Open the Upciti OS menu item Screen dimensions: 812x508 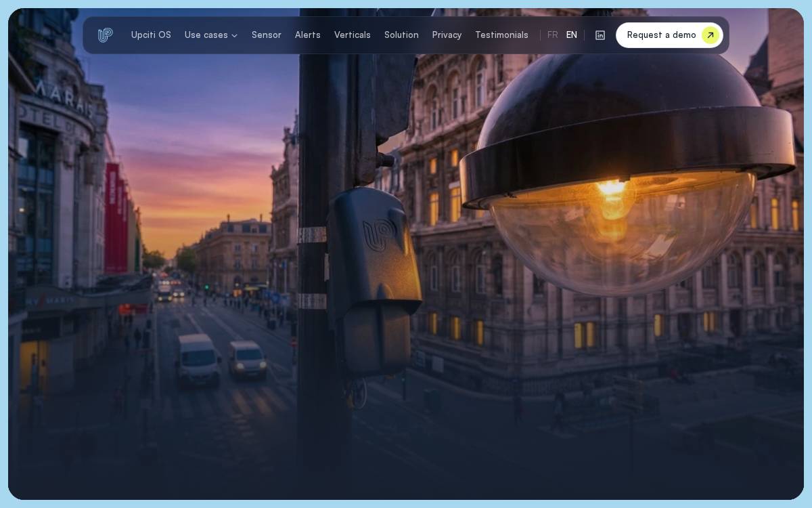click(151, 35)
